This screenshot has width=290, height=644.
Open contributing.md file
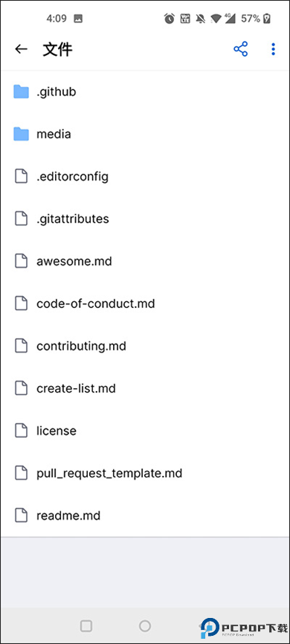(x=145, y=346)
